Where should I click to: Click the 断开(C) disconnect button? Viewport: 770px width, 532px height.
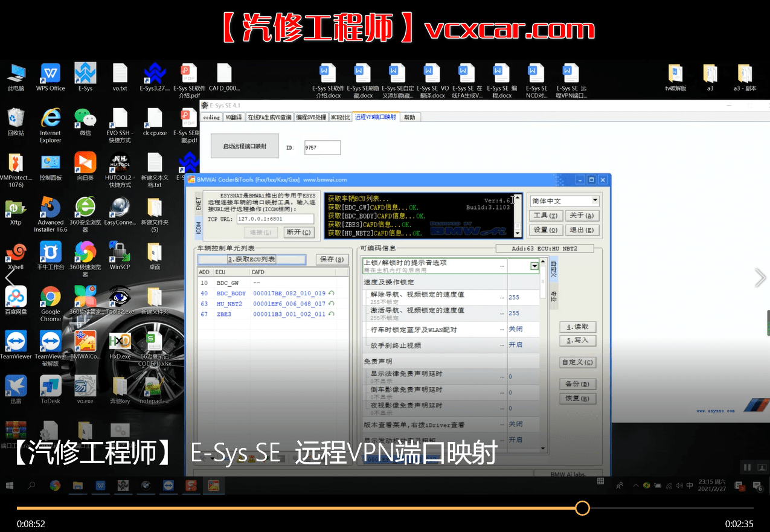(298, 232)
